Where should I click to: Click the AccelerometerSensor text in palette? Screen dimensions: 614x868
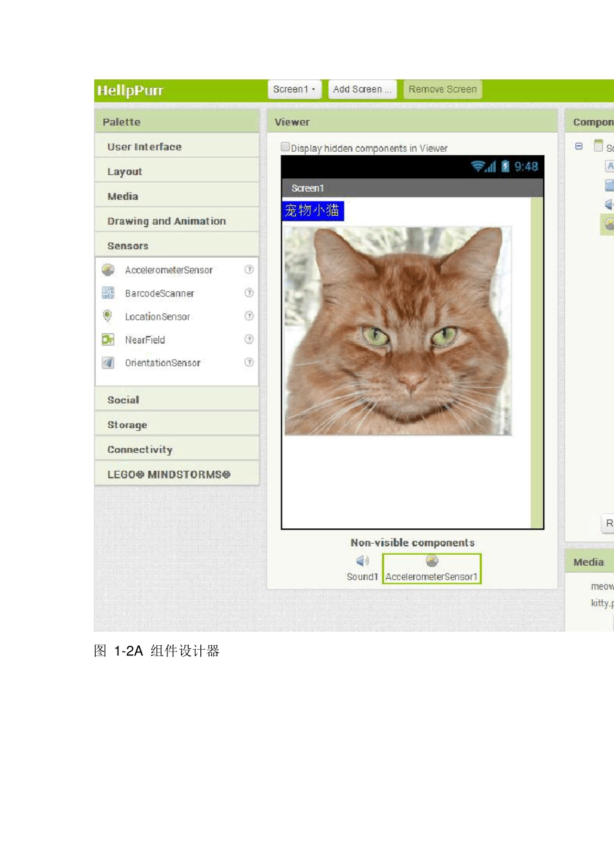point(169,270)
